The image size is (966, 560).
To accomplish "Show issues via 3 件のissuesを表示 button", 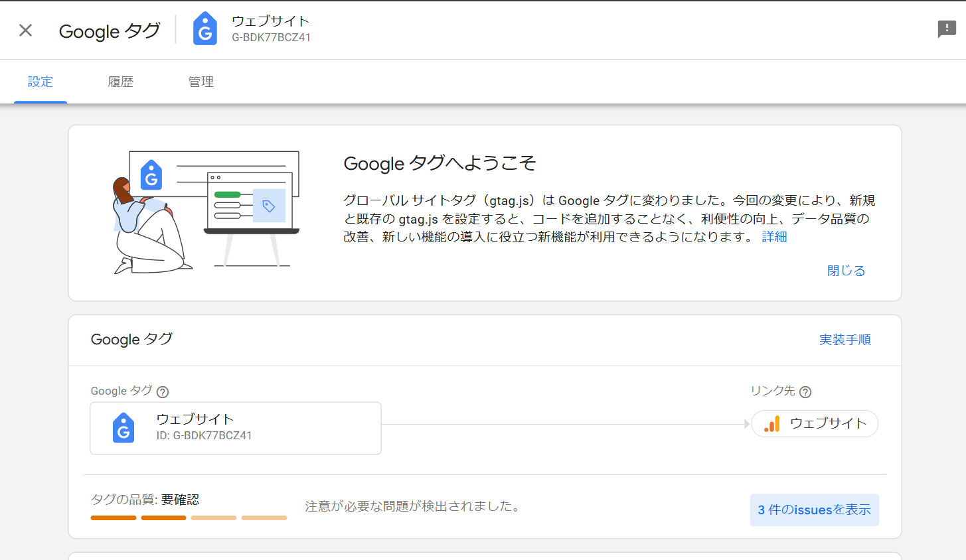I will pyautogui.click(x=814, y=510).
